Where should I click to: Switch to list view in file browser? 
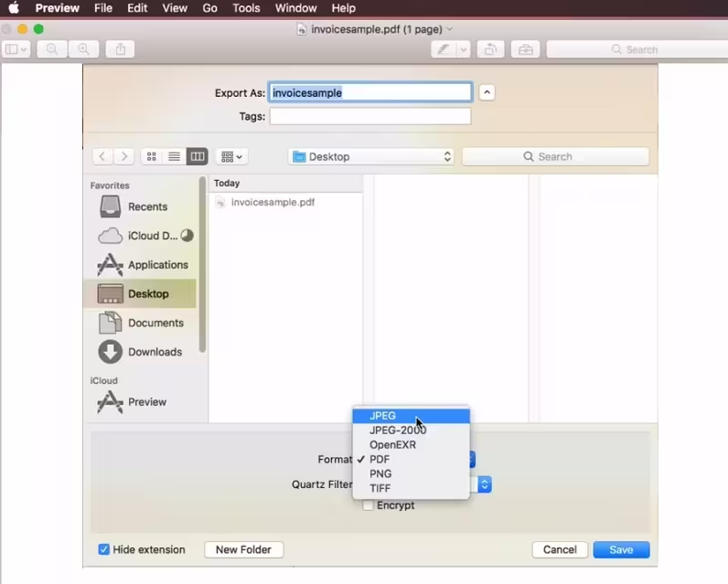(x=174, y=156)
